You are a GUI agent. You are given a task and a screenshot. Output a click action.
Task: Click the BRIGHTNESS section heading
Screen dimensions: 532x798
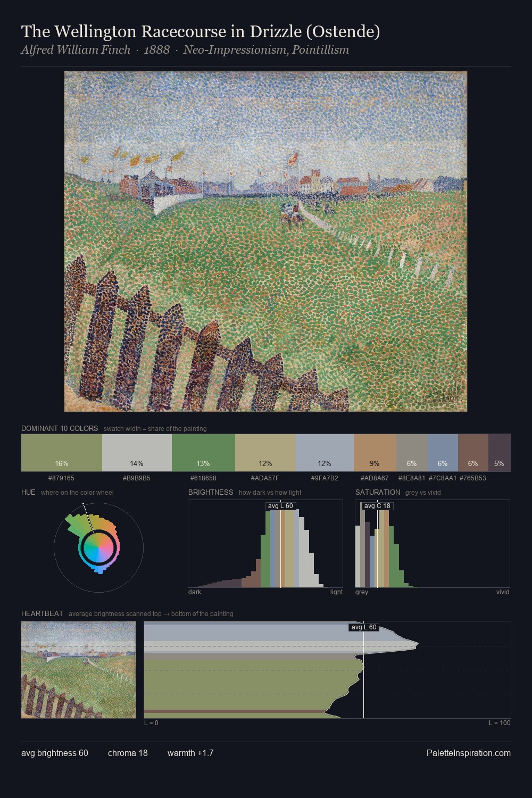click(211, 492)
